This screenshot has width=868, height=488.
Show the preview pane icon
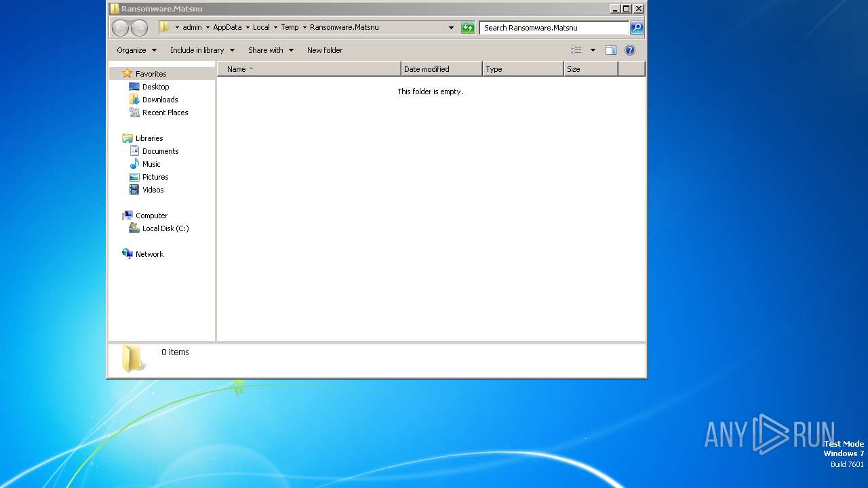tap(610, 50)
